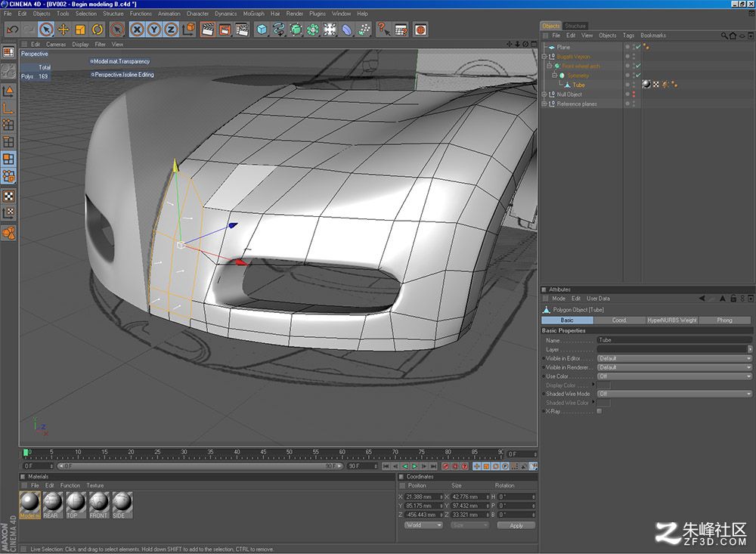Switch to the HyperNURBS Weight tab
Screen dimensions: 756x554
[x=672, y=320]
